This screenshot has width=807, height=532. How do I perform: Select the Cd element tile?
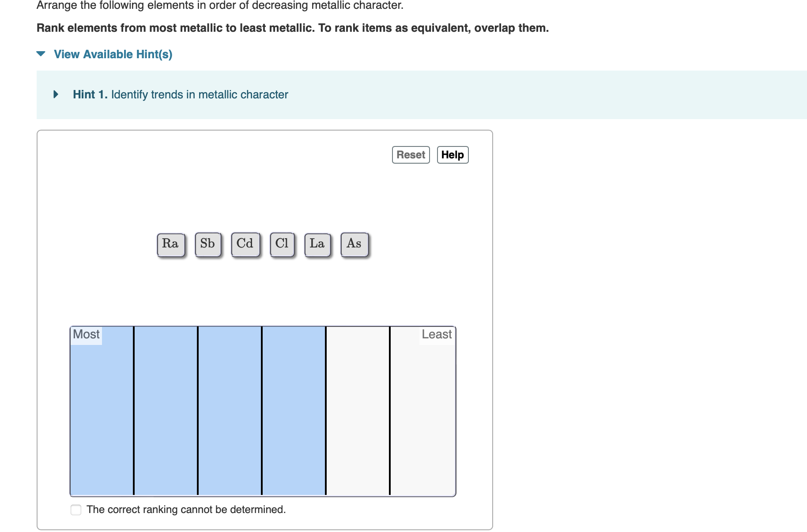[x=245, y=244]
